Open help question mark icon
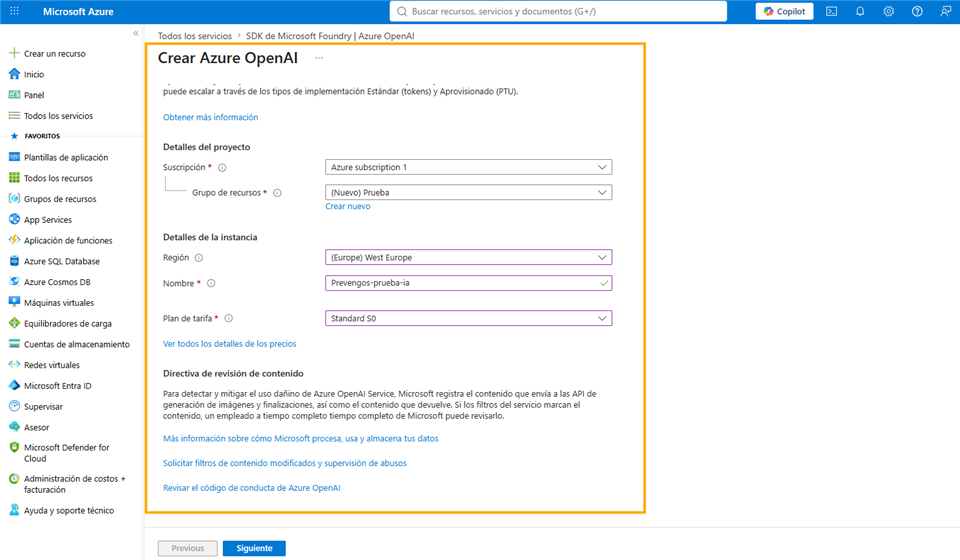The width and height of the screenshot is (960, 560). click(917, 11)
